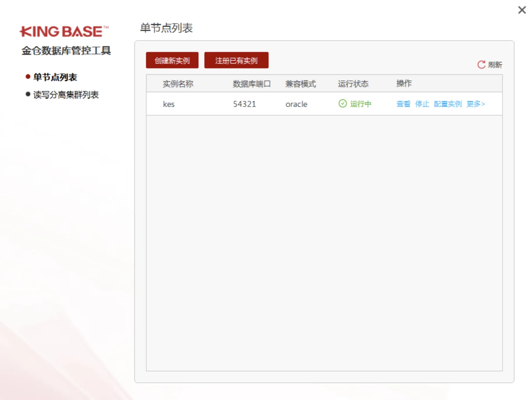
Task: Click the 操作 column header
Action: click(x=404, y=83)
